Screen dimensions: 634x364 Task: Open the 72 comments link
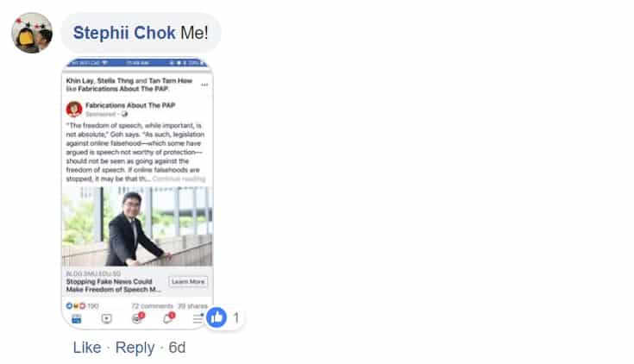152,305
